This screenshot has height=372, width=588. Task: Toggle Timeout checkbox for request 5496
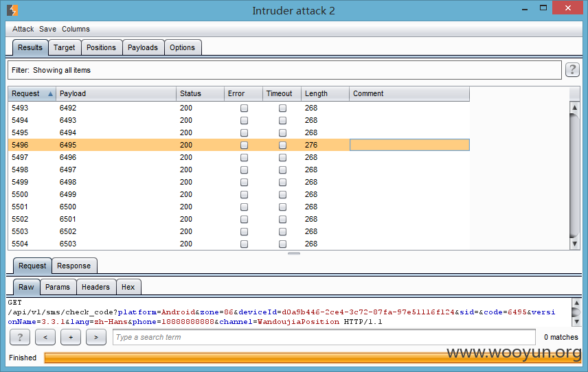[x=283, y=145]
